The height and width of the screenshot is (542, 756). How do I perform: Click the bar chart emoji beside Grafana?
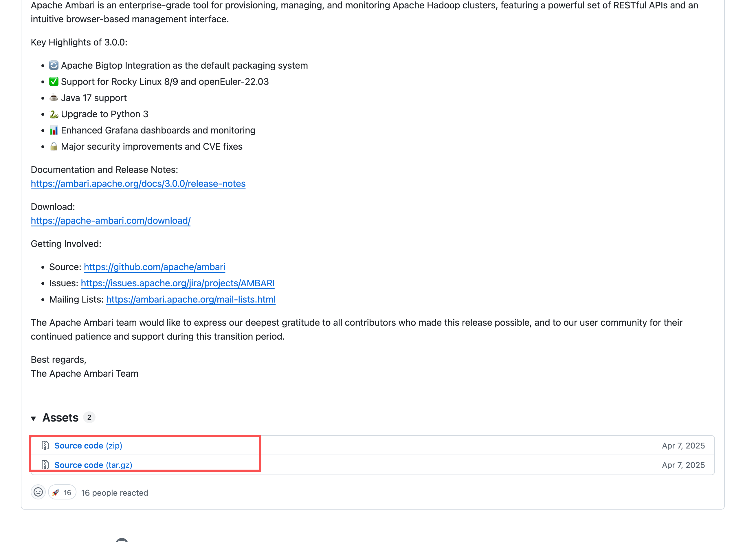[x=54, y=130]
